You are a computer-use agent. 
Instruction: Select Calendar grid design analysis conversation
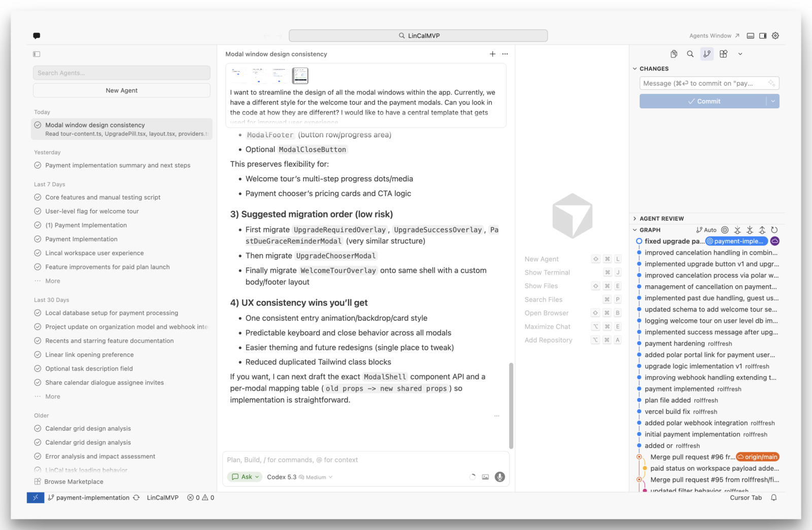coord(88,428)
